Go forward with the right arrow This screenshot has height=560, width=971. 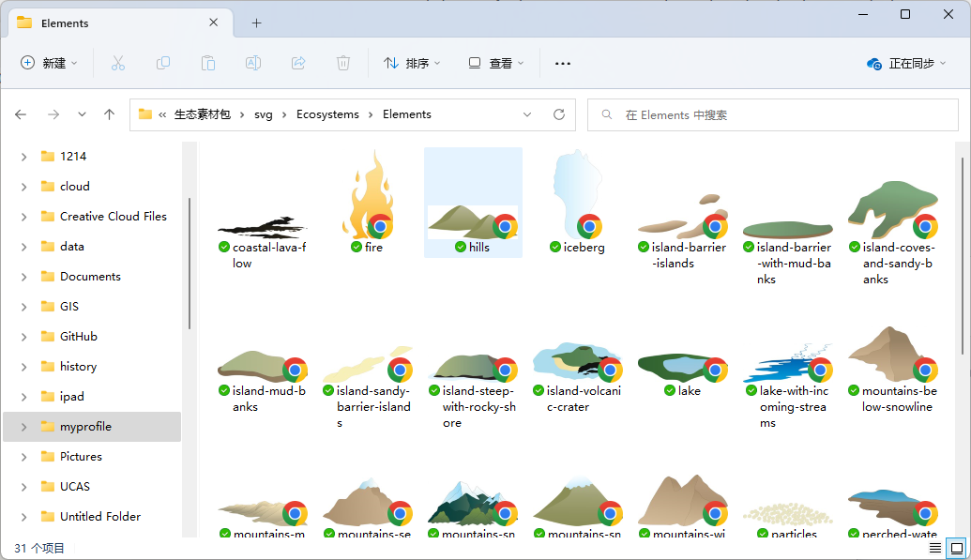[53, 114]
